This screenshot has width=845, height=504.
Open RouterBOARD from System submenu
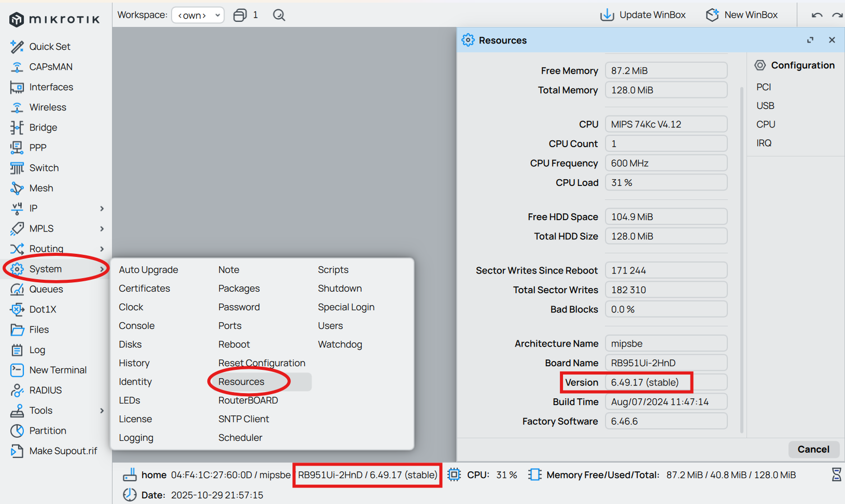click(248, 400)
